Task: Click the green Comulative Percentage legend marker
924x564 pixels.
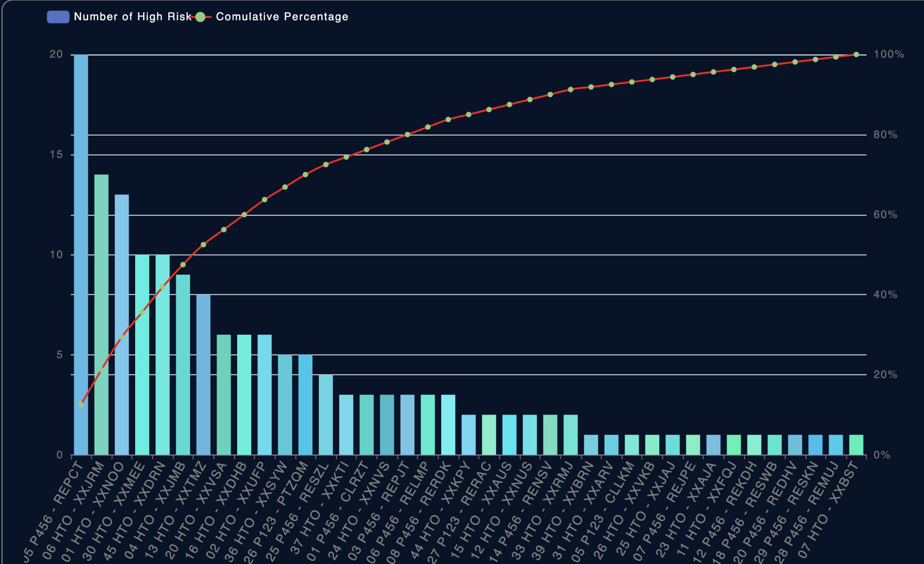Action: coord(200,17)
